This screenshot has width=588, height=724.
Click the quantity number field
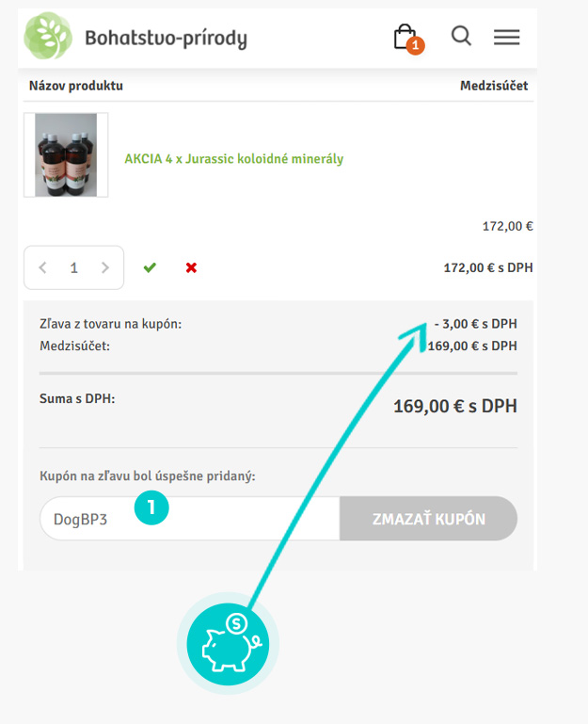(73, 267)
